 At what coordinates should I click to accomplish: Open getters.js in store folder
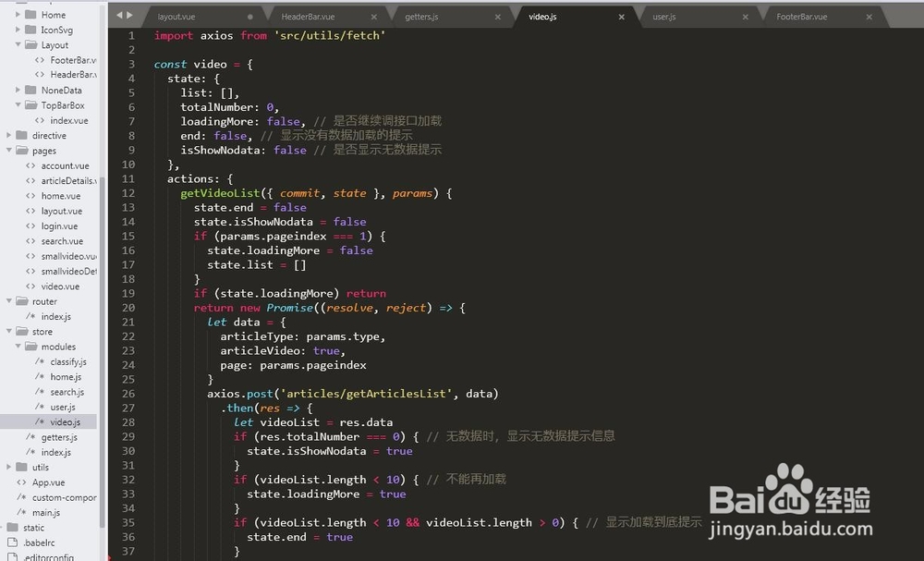click(59, 437)
